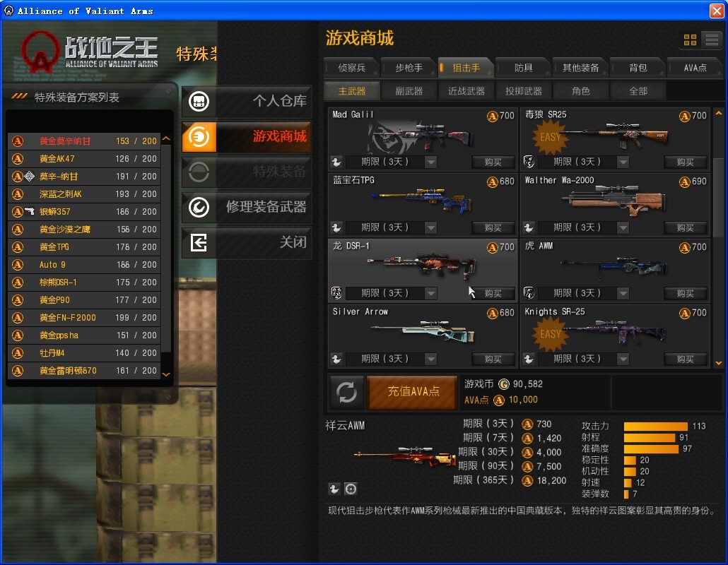The height and width of the screenshot is (565, 728).
Task: Buy the Mad Galil with 购买 button
Action: click(493, 162)
